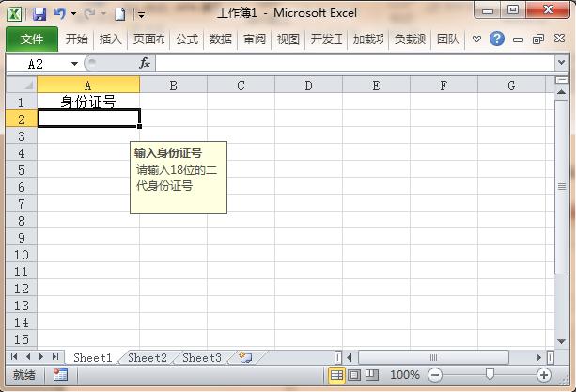Click horizontal scrollbar left arrow
Viewport: 576px width, 392px height.
[x=350, y=357]
